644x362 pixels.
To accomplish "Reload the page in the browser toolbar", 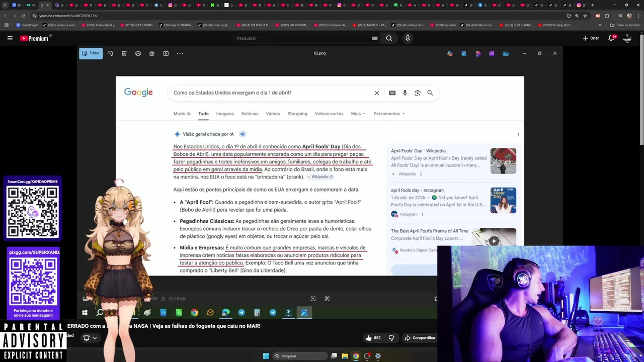I will 23,16.
